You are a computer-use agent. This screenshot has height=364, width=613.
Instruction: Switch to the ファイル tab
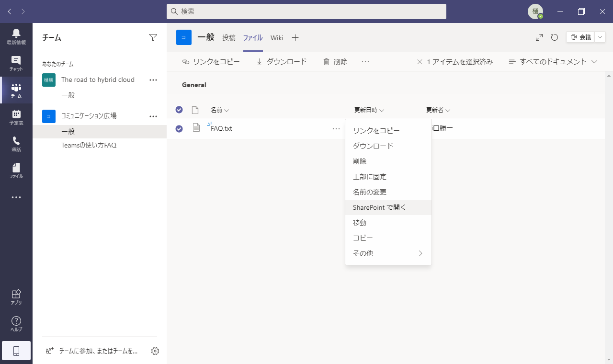pyautogui.click(x=253, y=38)
